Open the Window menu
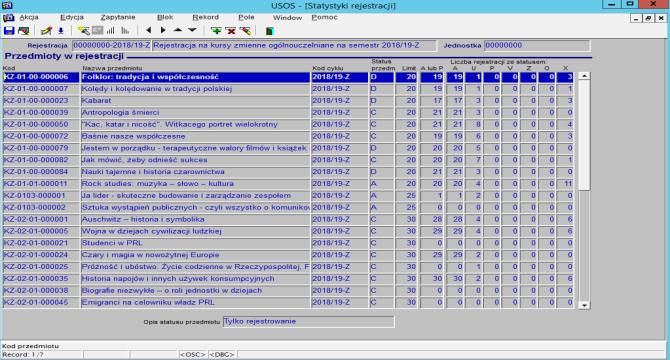Image resolution: width=670 pixels, height=360 pixels. tap(287, 18)
